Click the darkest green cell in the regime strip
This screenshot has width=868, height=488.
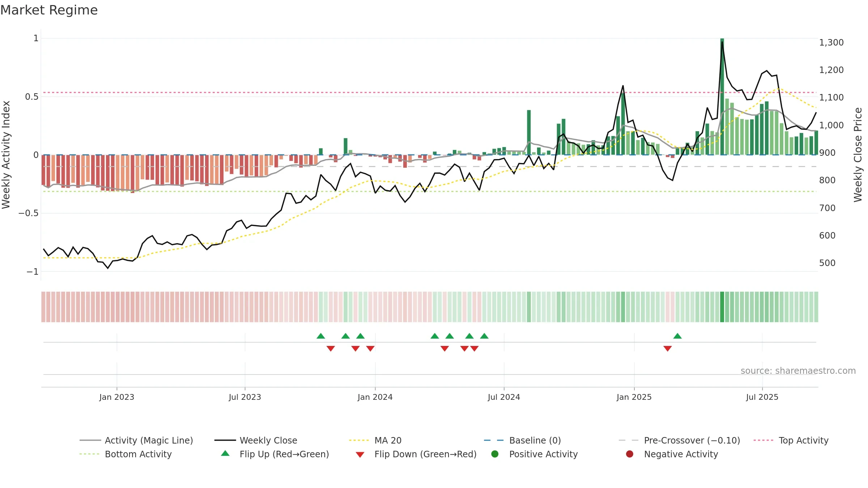722,307
